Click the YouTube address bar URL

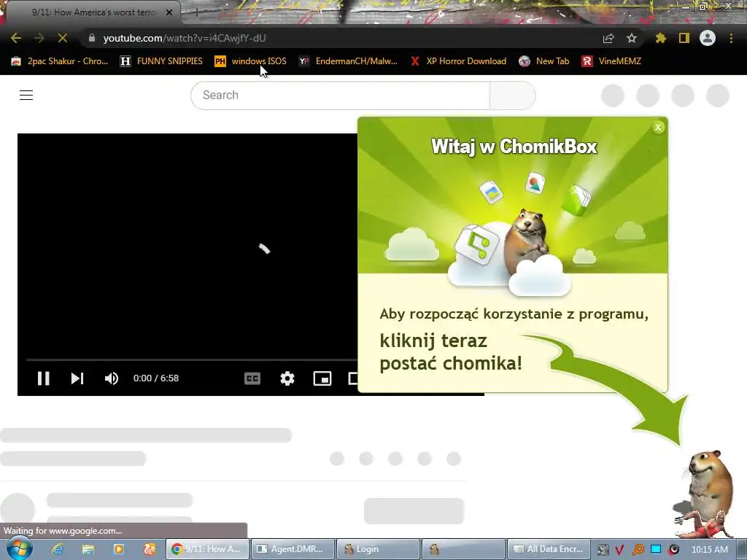185,38
